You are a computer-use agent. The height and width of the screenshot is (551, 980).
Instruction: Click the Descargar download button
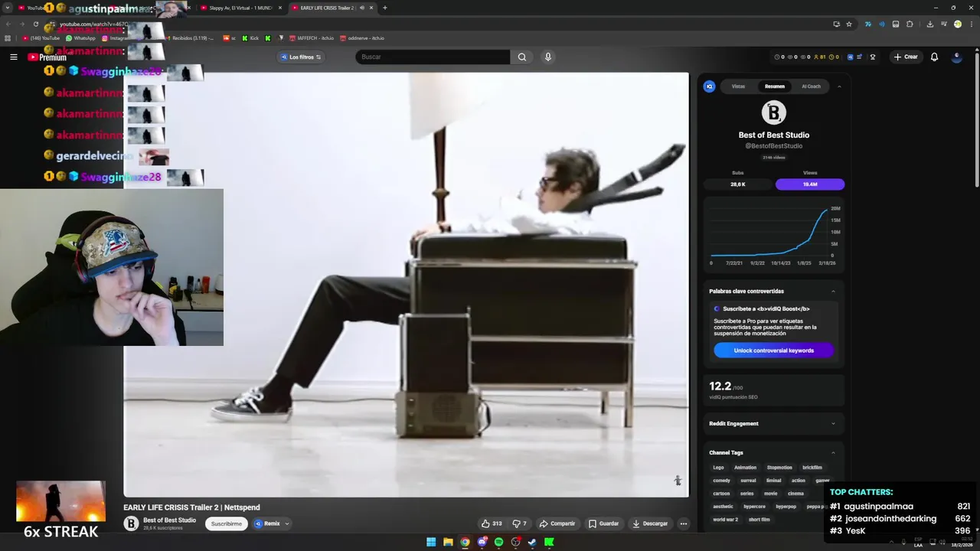650,523
